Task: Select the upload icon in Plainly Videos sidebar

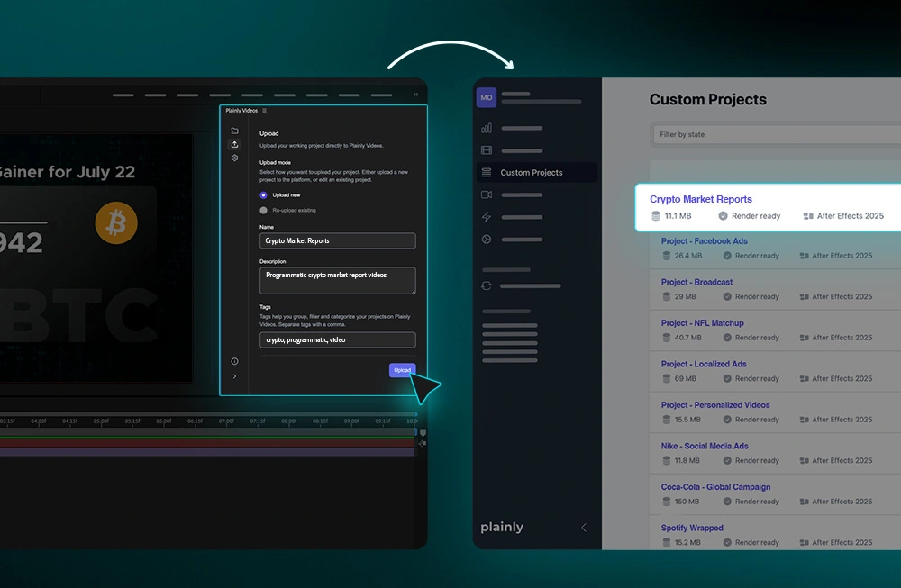Action: [234, 144]
